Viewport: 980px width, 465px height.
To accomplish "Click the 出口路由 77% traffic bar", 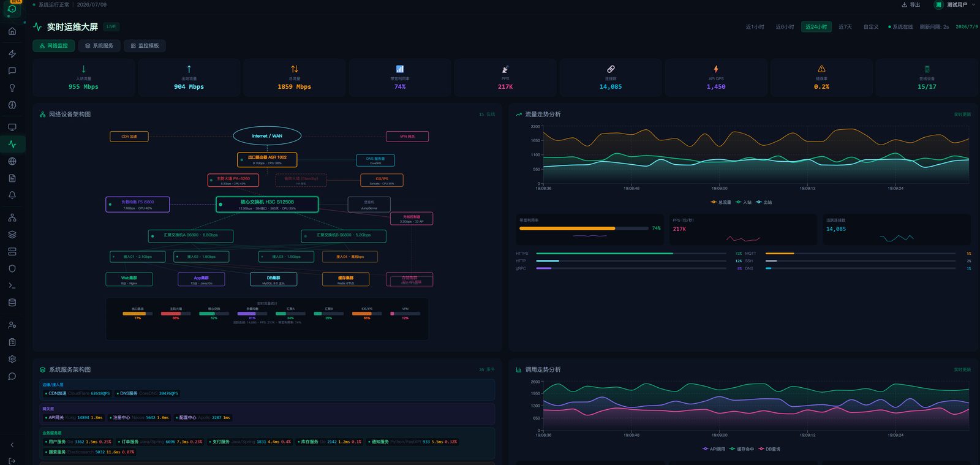I will pyautogui.click(x=137, y=314).
